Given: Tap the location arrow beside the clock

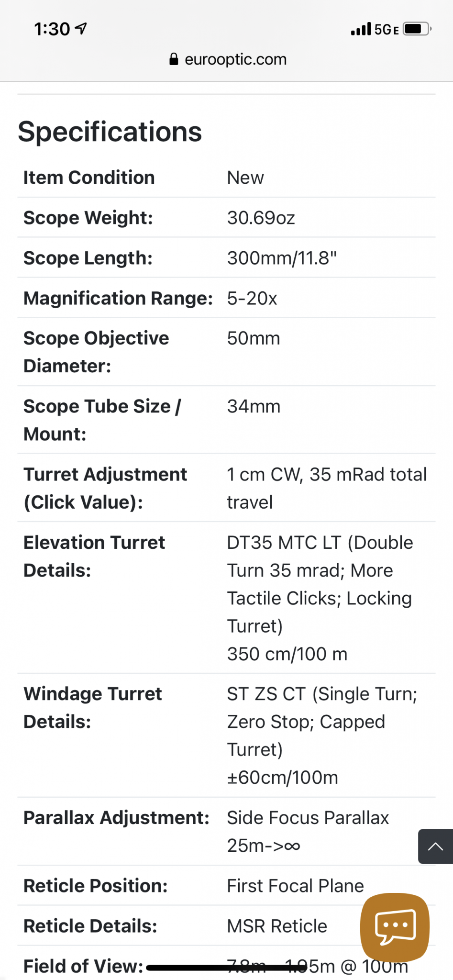Looking at the screenshot, I should tap(81, 29).
